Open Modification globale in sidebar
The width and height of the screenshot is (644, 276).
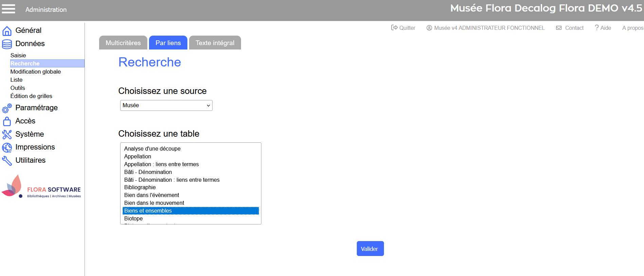pos(36,72)
